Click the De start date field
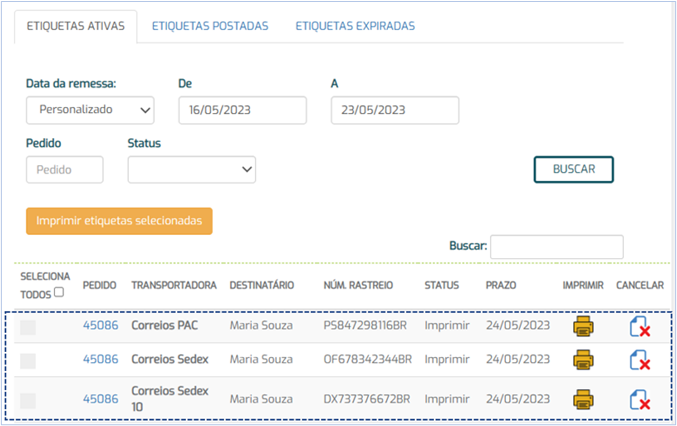The width and height of the screenshot is (677, 426). click(x=242, y=110)
